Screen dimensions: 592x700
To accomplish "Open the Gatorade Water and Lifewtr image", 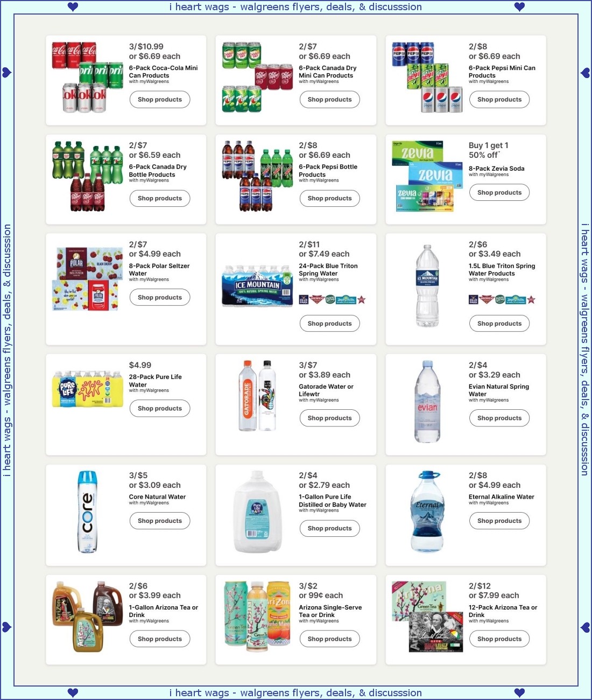I will coord(257,396).
